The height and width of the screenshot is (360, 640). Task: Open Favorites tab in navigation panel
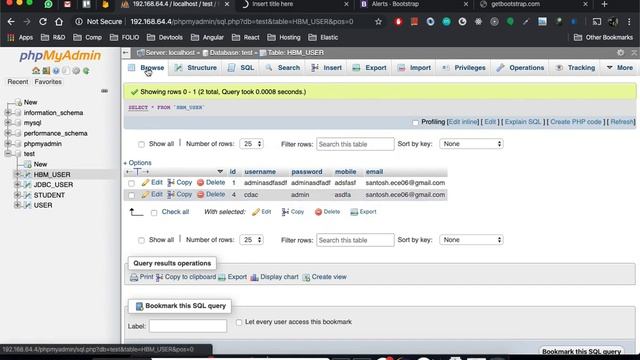[48, 82]
